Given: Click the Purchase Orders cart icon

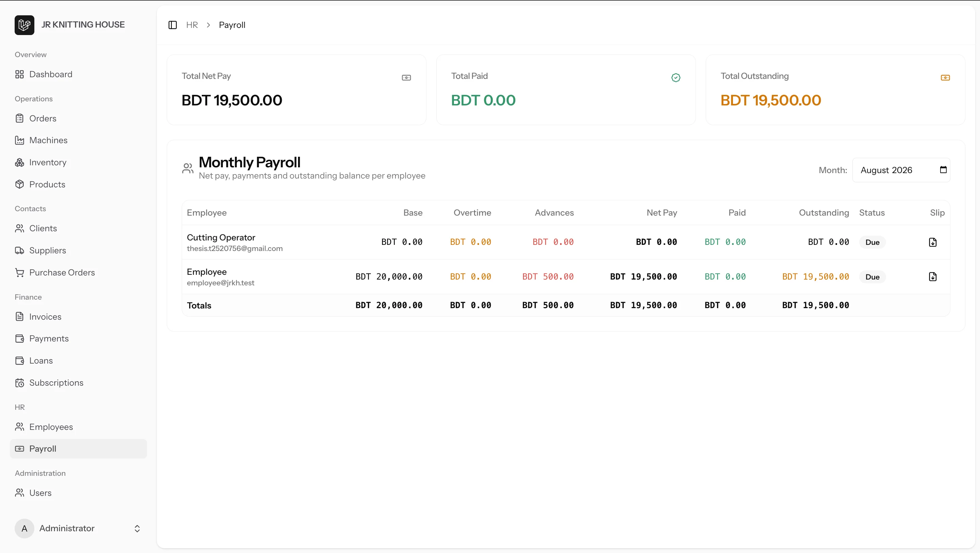Looking at the screenshot, I should point(19,272).
